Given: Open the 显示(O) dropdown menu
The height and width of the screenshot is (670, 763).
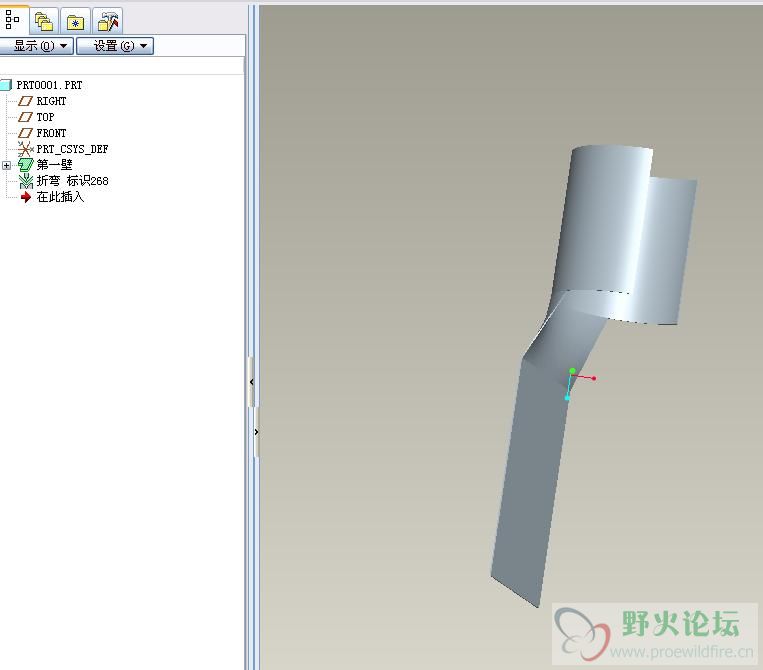Looking at the screenshot, I should pos(36,46).
